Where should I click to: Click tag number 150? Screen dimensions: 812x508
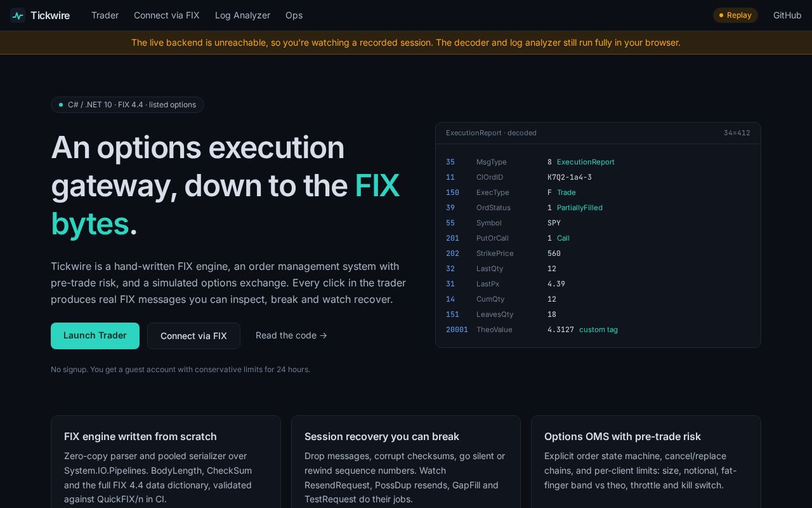pos(452,192)
